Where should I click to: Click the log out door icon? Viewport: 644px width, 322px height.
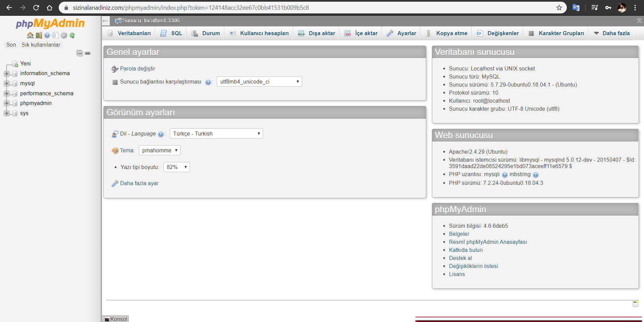39,35
